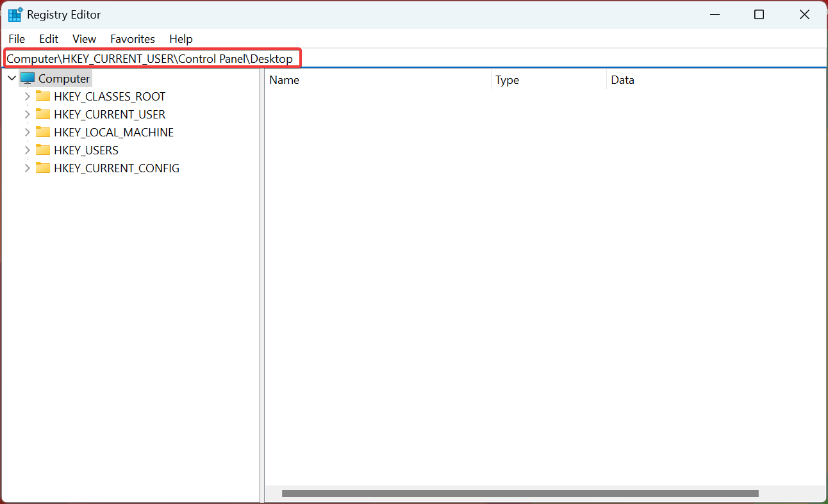Open the View menu
828x504 pixels.
[84, 39]
